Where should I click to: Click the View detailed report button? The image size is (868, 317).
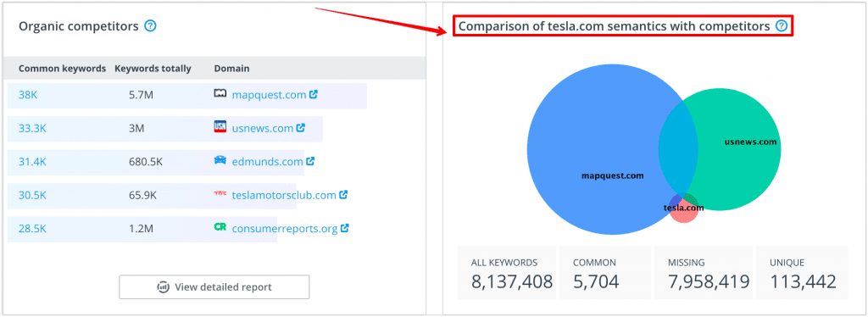[x=214, y=287]
